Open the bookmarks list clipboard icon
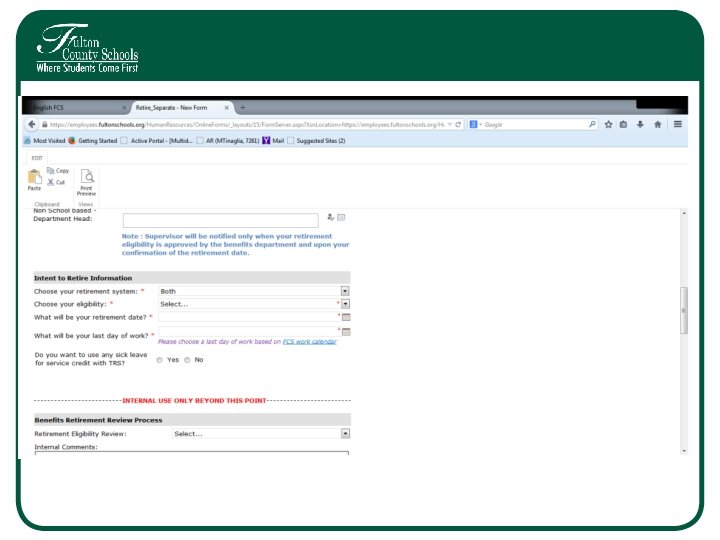The image size is (720, 540). tap(623, 124)
